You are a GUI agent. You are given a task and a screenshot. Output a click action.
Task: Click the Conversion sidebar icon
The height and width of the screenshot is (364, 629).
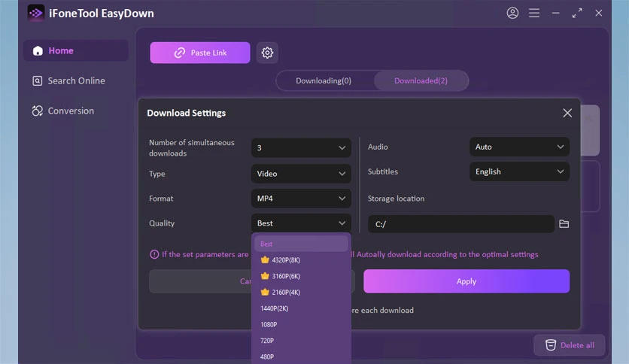pos(38,111)
